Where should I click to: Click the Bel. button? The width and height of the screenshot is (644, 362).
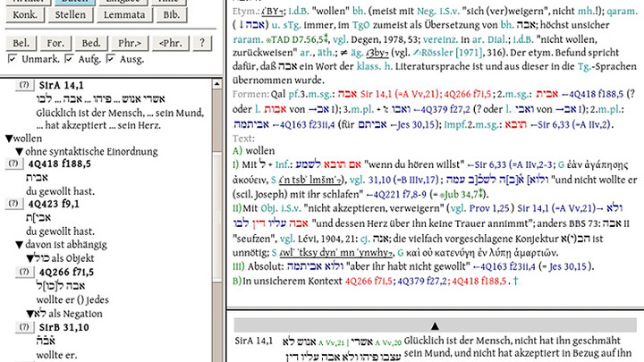[x=21, y=43]
